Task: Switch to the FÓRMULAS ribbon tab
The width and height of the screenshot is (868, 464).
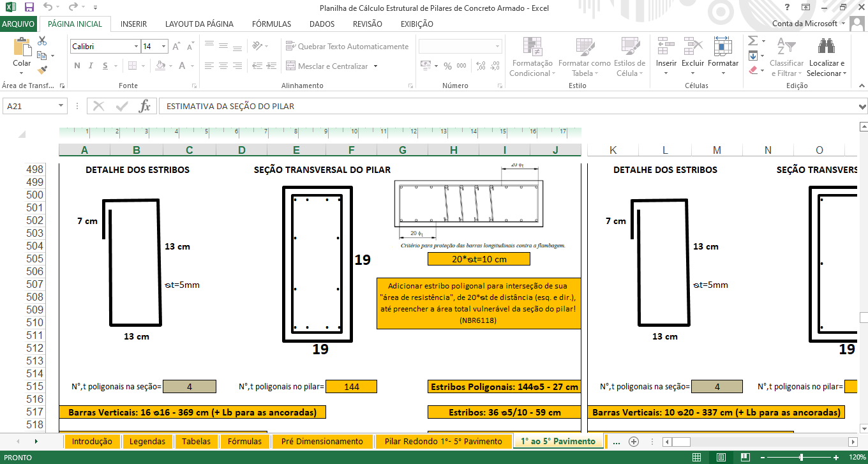Action: point(271,24)
